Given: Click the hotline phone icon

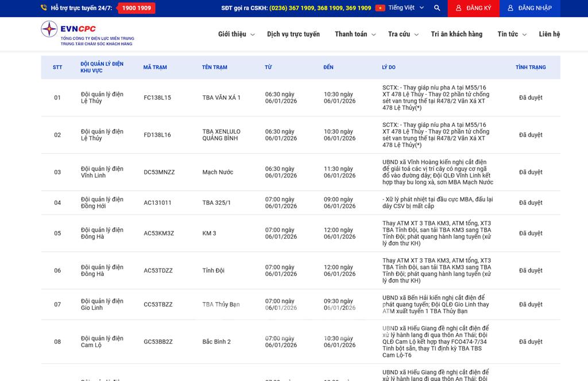Looking at the screenshot, I should pos(44,8).
